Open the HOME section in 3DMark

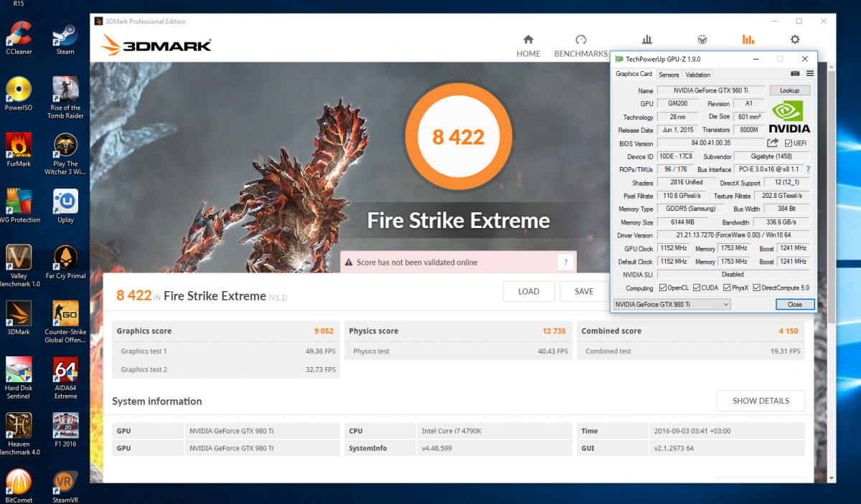529,46
